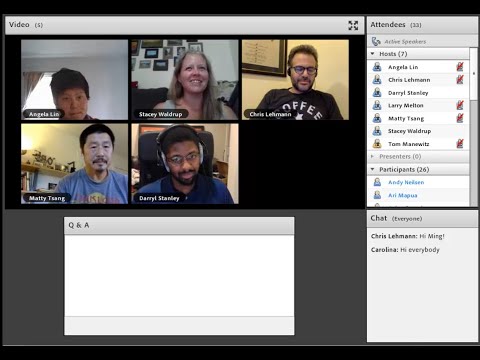Click muted microphone icon beside Chris Lehmann
This screenshot has width=480, height=360.
point(460,80)
